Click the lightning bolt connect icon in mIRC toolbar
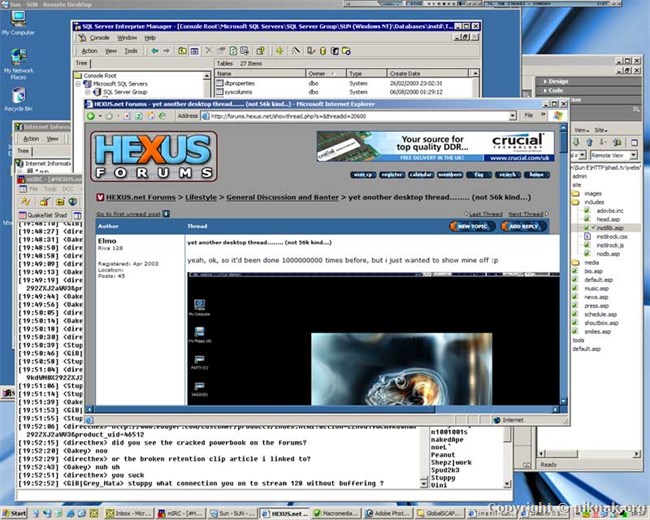 click(x=26, y=202)
